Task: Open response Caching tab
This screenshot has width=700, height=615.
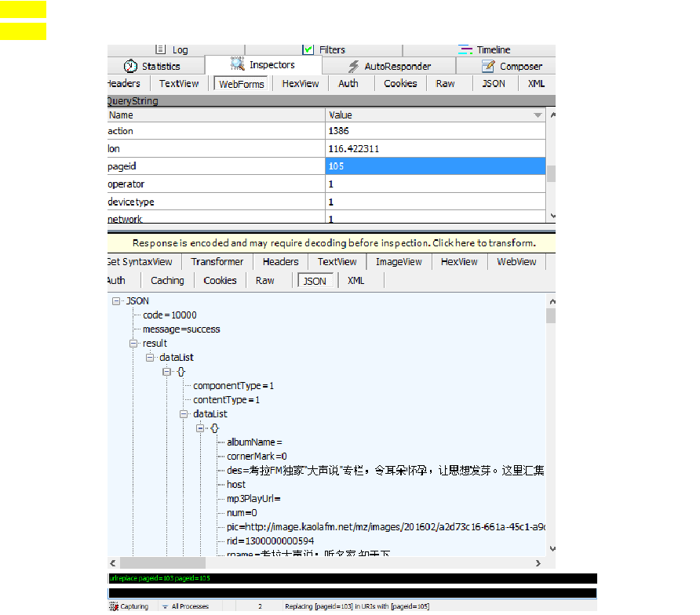Action: [167, 281]
